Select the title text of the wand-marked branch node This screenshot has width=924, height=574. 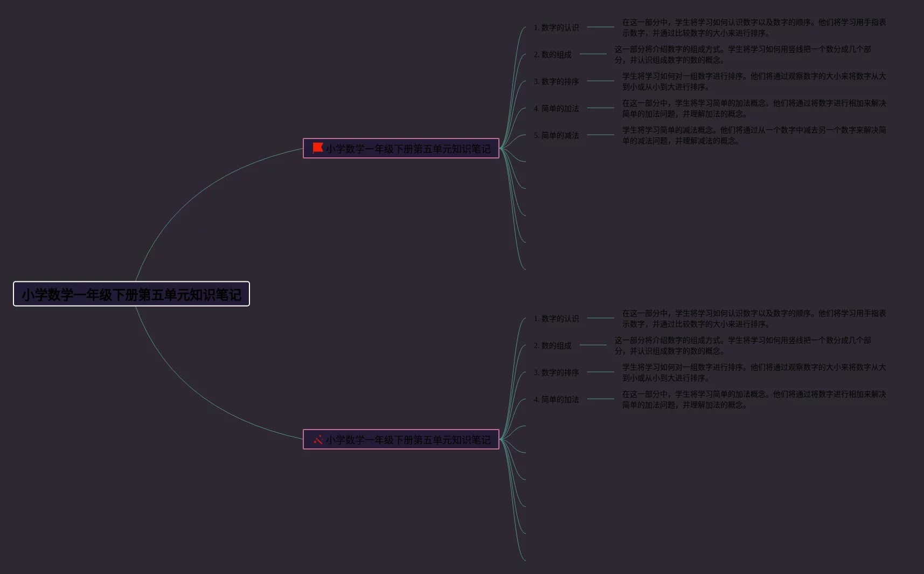408,440
